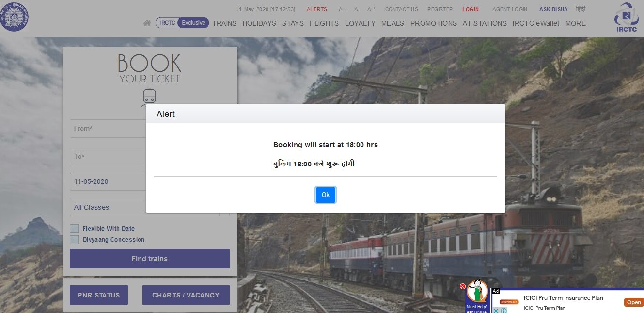The height and width of the screenshot is (313, 644).
Task: Open the STAYS menu
Action: [293, 23]
